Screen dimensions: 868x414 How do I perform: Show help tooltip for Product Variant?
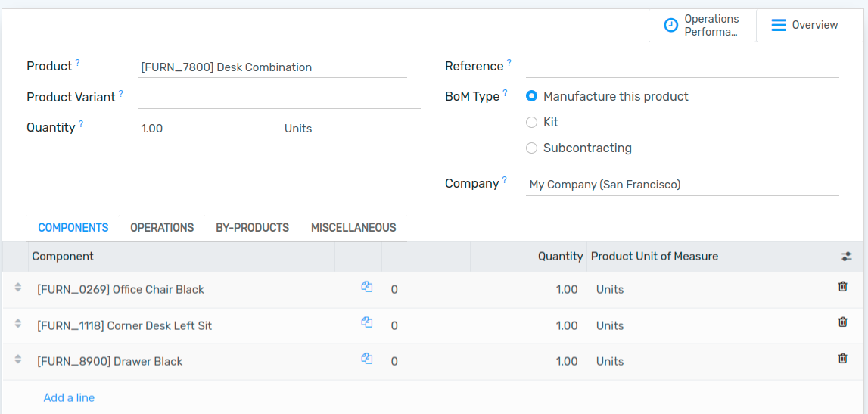pyautogui.click(x=120, y=94)
